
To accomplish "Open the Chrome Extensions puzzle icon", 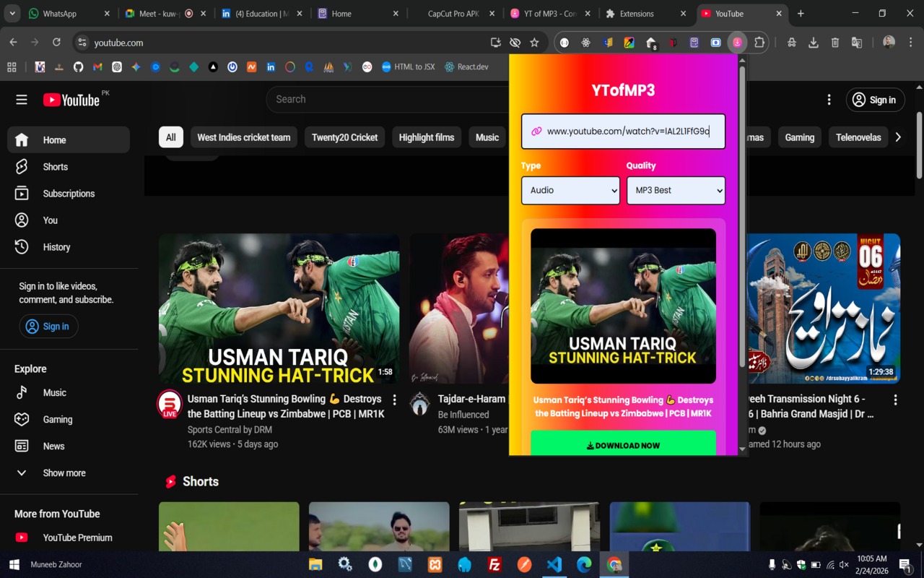I will point(759,43).
